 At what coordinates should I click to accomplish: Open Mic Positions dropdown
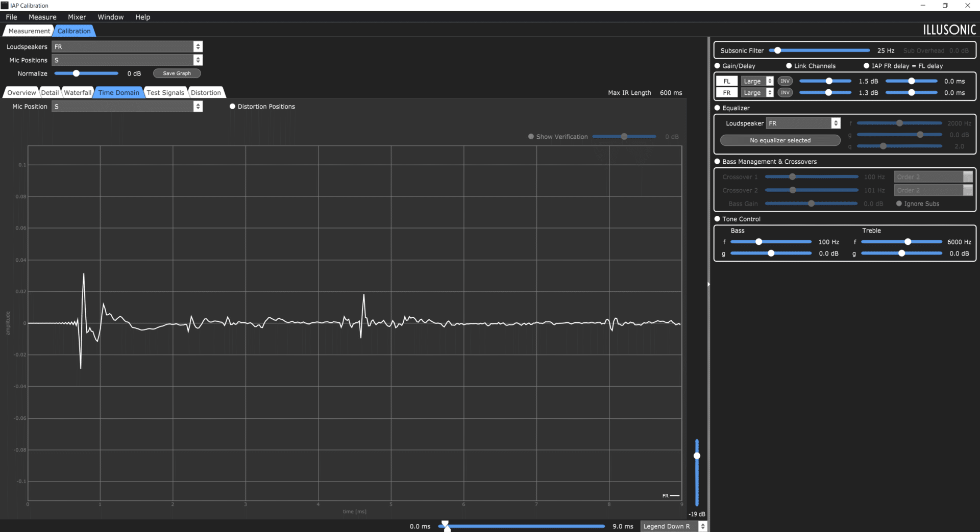point(127,60)
